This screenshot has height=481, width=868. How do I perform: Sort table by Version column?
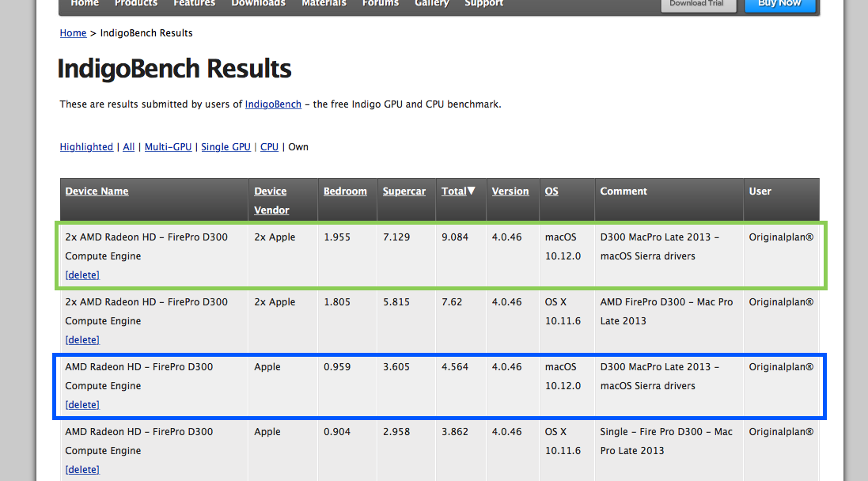tap(510, 191)
